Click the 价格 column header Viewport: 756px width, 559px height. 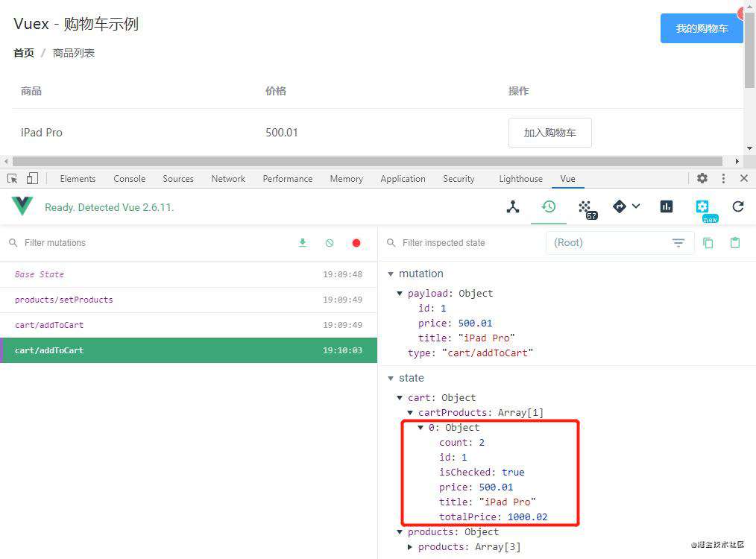coord(276,91)
